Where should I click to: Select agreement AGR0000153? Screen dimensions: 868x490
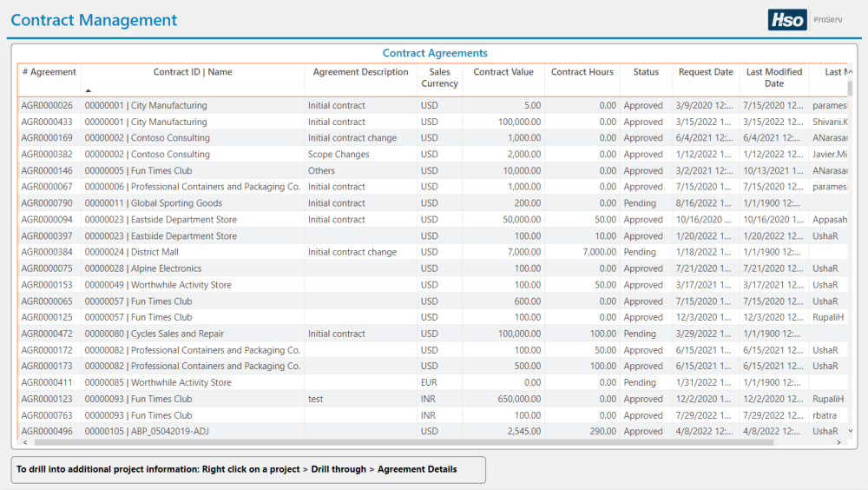[x=47, y=285]
